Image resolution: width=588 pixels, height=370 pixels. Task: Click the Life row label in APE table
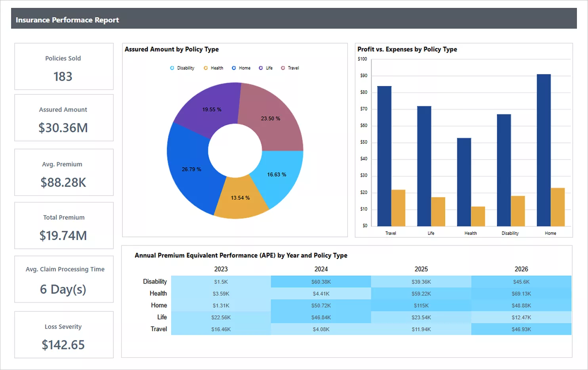pyautogui.click(x=162, y=317)
